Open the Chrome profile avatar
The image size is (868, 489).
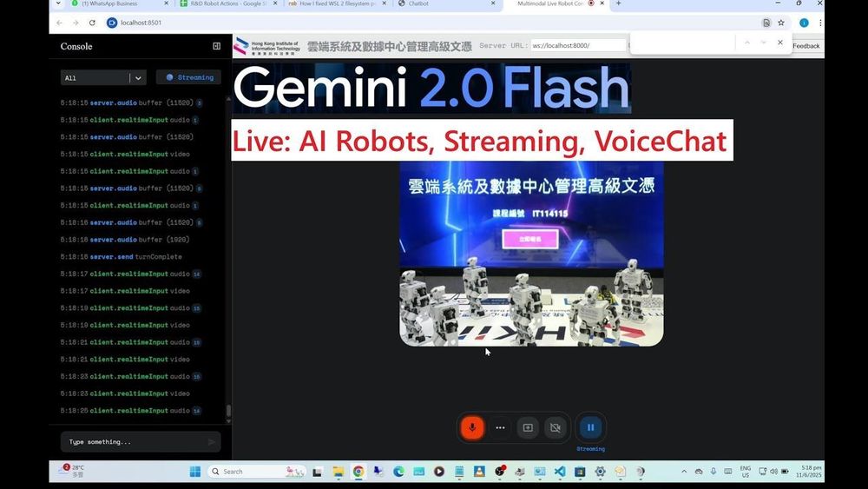coord(804,23)
